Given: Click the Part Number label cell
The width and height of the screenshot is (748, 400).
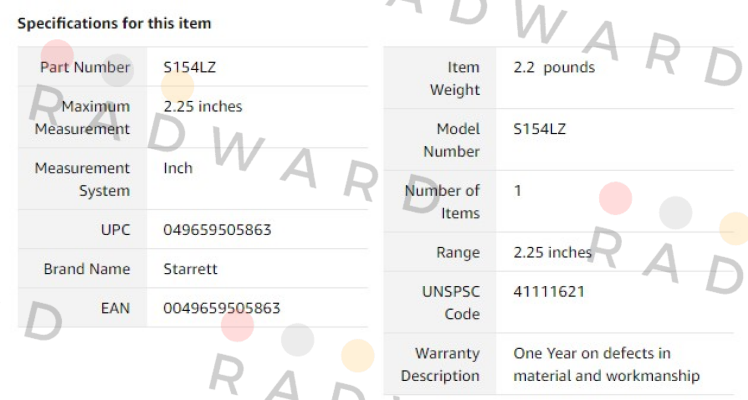Looking at the screenshot, I should point(83,67).
